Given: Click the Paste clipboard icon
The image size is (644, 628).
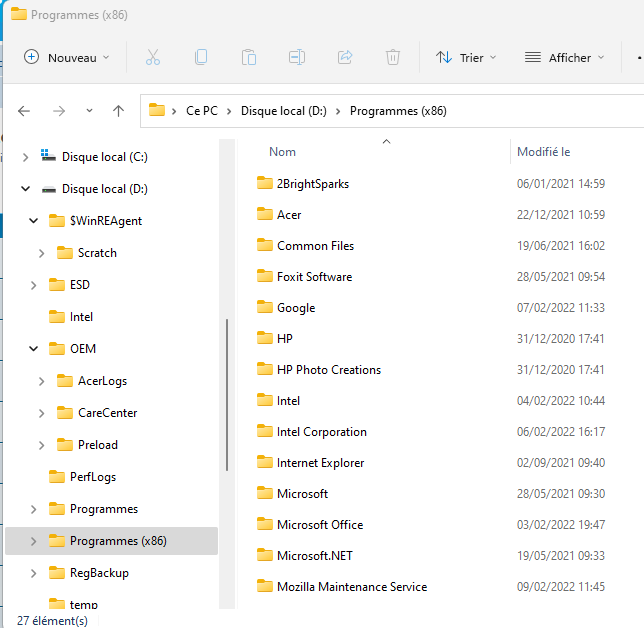Looking at the screenshot, I should 249,57.
